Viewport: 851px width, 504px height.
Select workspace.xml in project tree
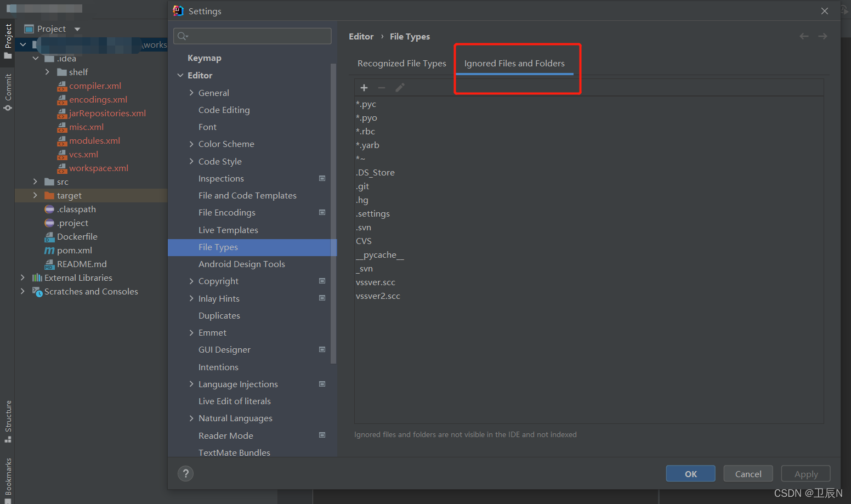tap(99, 168)
